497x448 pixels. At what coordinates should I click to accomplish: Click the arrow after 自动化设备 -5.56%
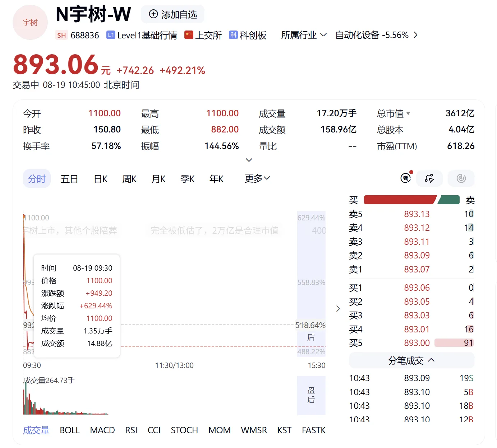[416, 35]
